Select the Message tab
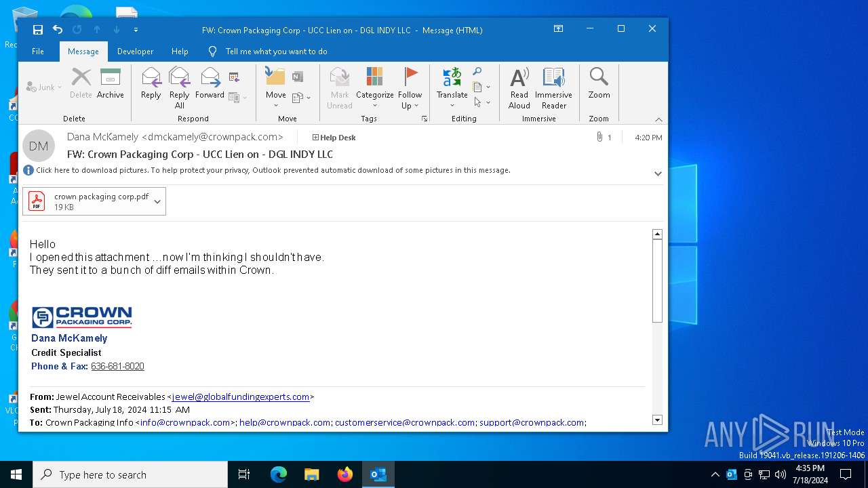 [83, 52]
